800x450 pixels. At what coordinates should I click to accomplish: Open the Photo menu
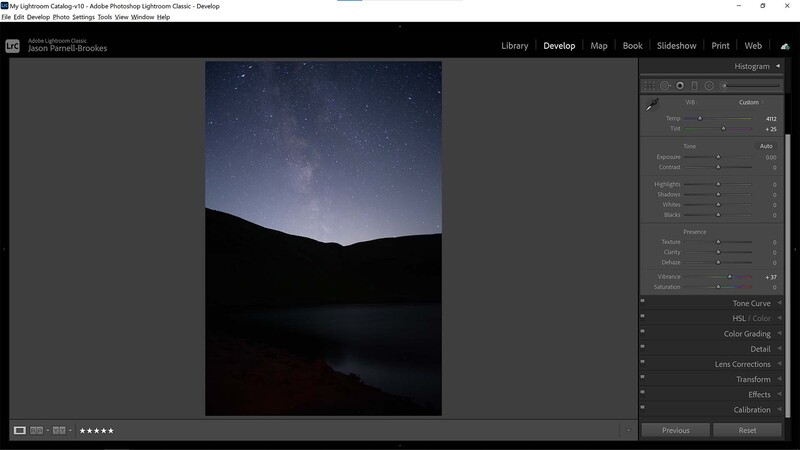pyautogui.click(x=61, y=17)
